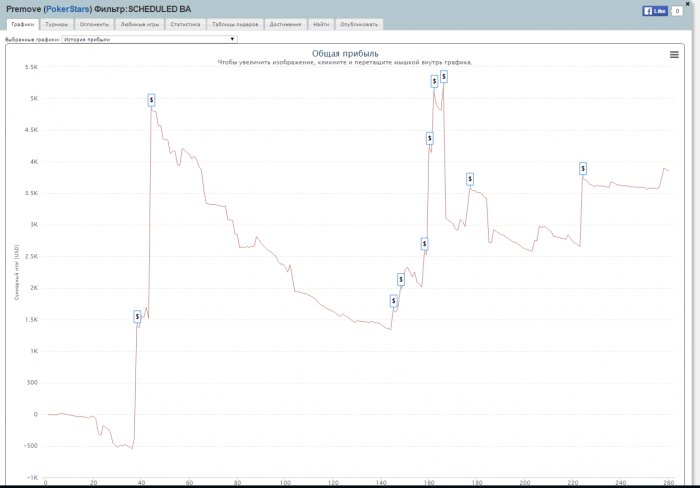Click the 4.5K y-axis label
This screenshot has width=700, height=488.
click(x=31, y=130)
